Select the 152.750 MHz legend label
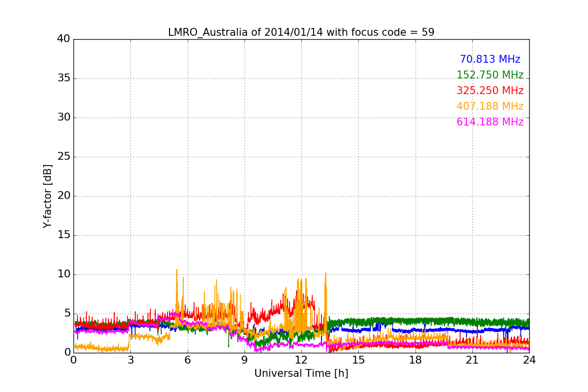Image resolution: width=588 pixels, height=392 pixels. (x=490, y=75)
